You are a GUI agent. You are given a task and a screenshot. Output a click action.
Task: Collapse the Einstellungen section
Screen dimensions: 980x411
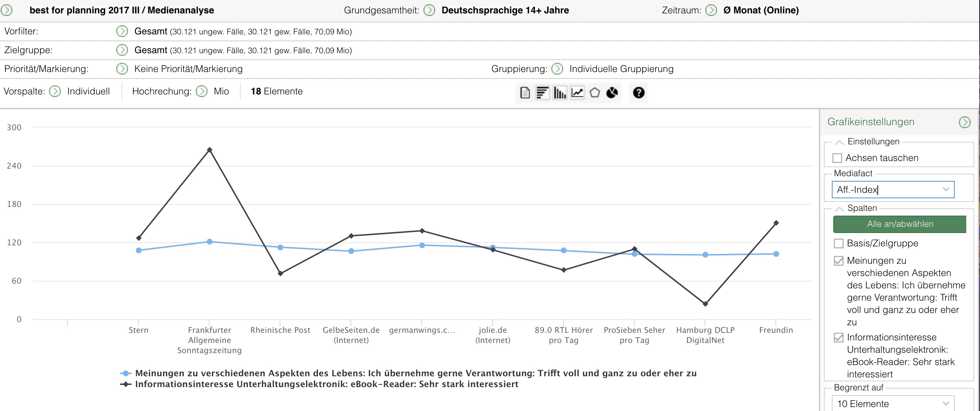839,142
